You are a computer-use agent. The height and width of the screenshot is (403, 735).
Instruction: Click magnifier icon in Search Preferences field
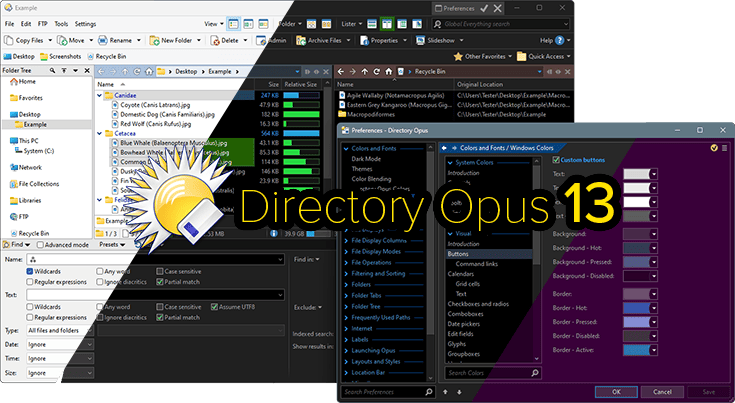coord(428,392)
